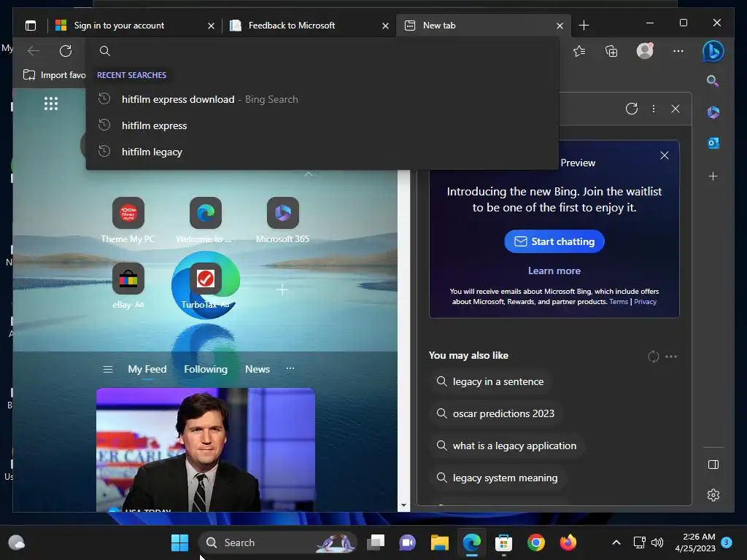Open File Explorer from taskbar
Image resolution: width=747 pixels, height=560 pixels.
tap(440, 542)
